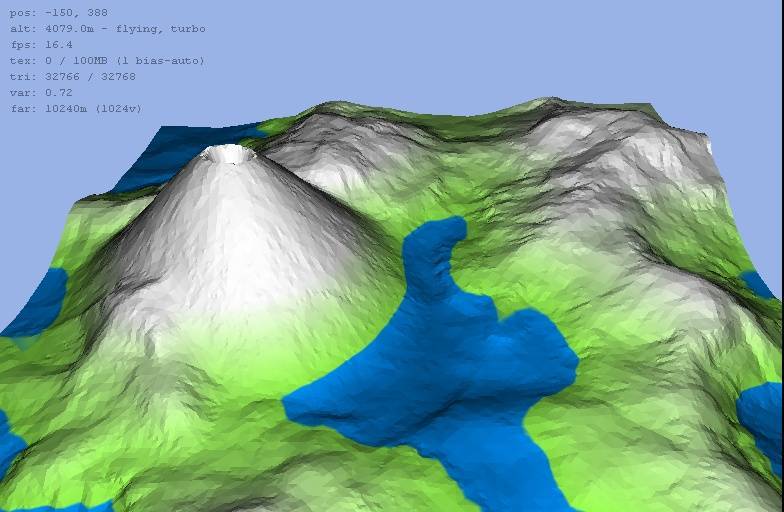This screenshot has height=512, width=784.
Task: Select the 'pos: -150, 388' readout line
Action: point(58,12)
